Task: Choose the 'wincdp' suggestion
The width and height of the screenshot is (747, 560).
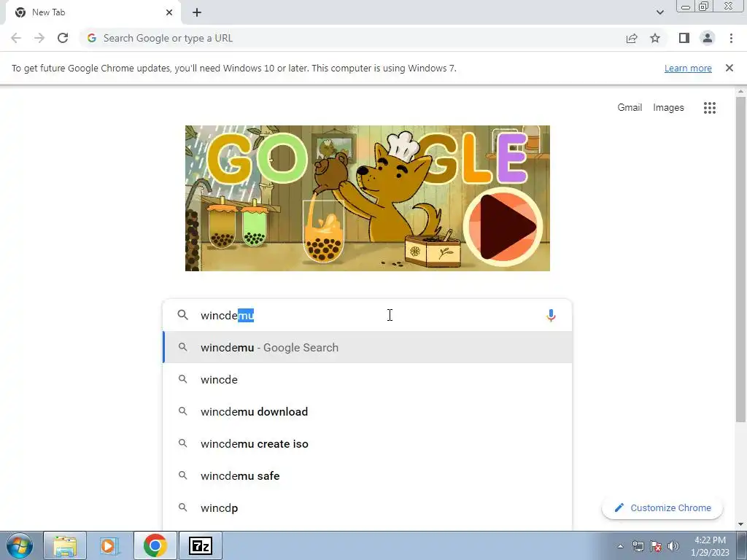Action: tap(367, 507)
